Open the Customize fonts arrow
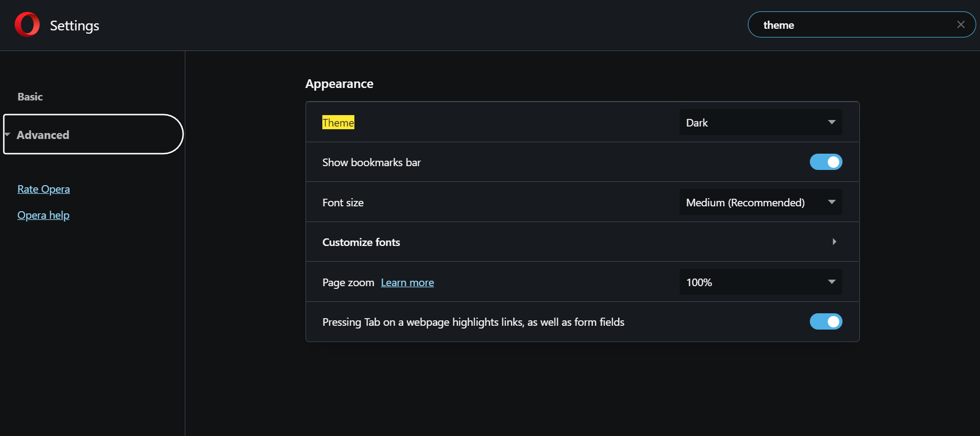 [834, 242]
